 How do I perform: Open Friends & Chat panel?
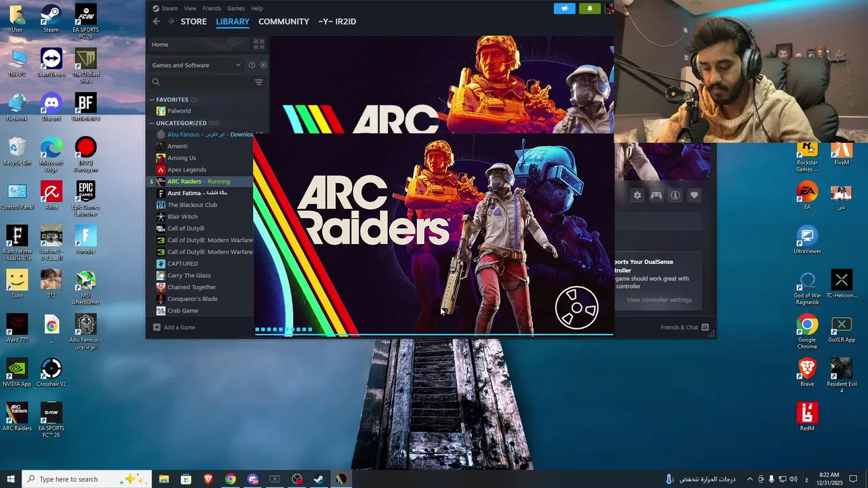(685, 327)
